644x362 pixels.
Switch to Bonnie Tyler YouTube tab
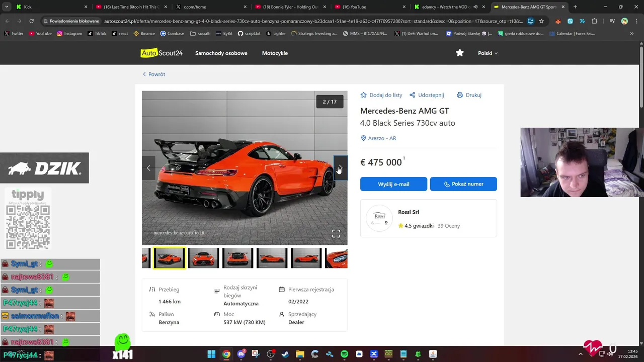pos(290,7)
